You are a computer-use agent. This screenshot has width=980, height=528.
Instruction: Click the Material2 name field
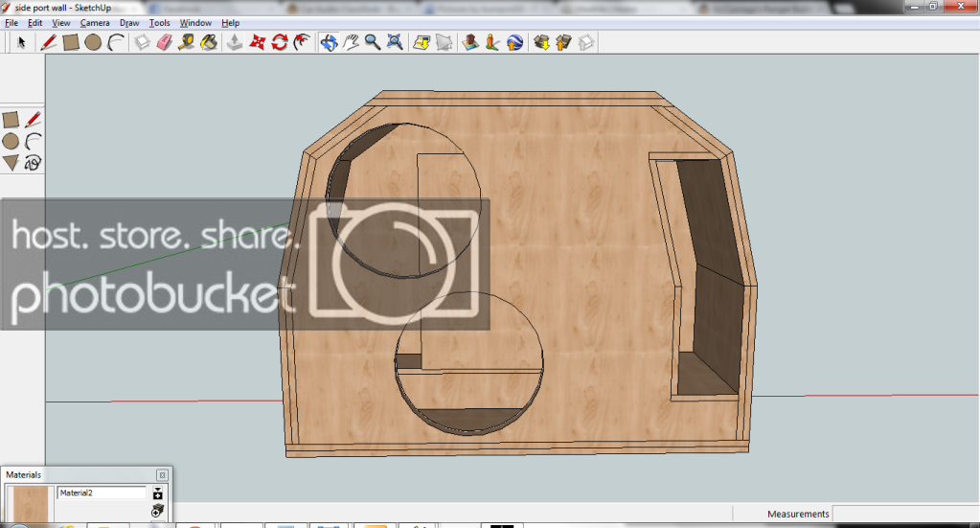click(102, 493)
